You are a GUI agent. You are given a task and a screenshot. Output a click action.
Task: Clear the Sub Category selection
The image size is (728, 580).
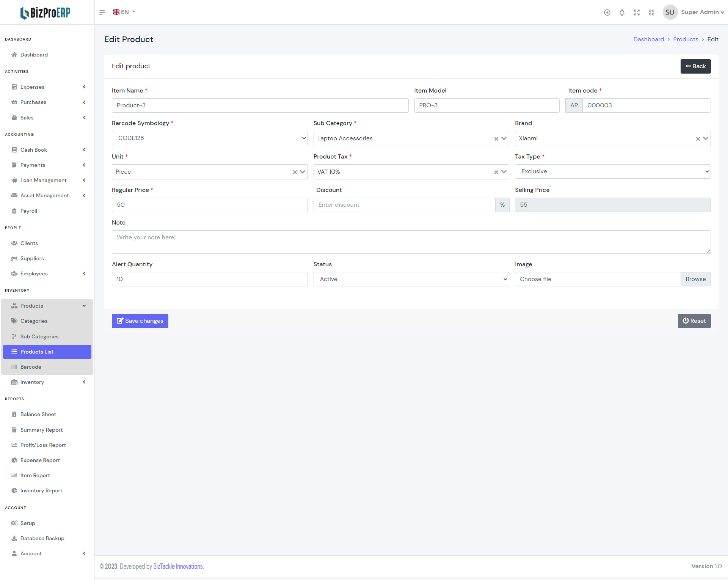click(496, 139)
